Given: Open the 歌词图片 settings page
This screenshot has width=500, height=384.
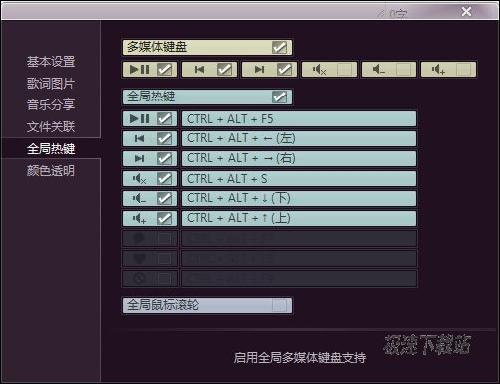Looking at the screenshot, I should (51, 84).
